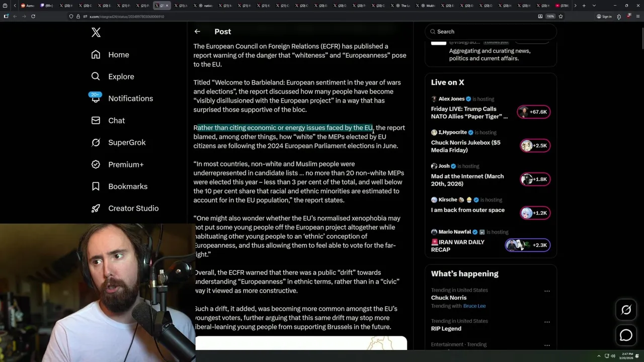Image resolution: width=644 pixels, height=362 pixels.
Task: Click the Mario Nawfal host avatar
Action: coord(434,232)
